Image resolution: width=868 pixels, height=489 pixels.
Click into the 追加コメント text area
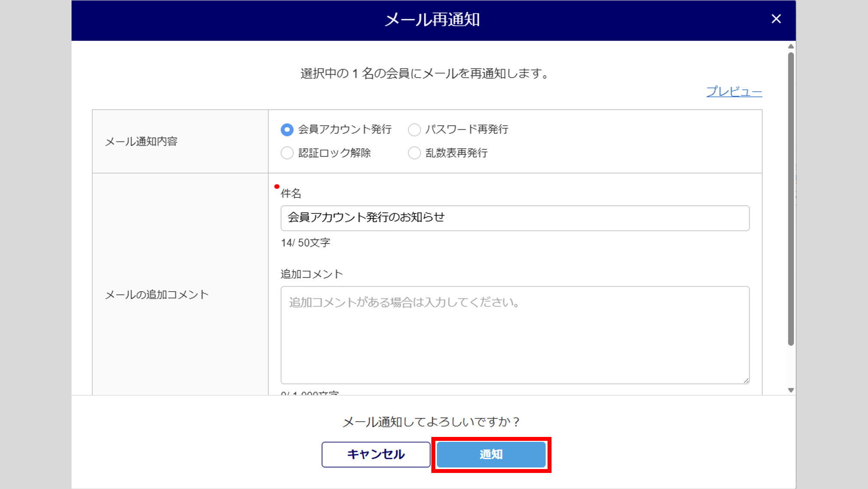tap(515, 335)
